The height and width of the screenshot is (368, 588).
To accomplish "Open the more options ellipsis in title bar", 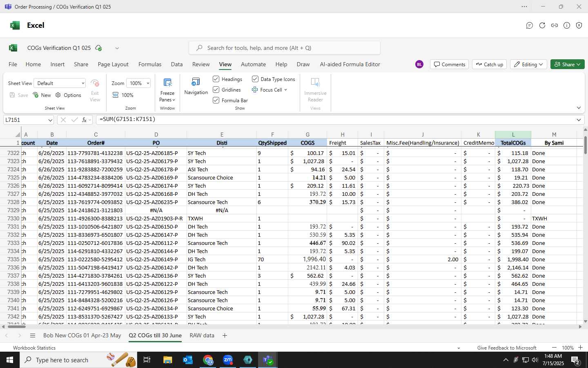I will click(524, 7).
